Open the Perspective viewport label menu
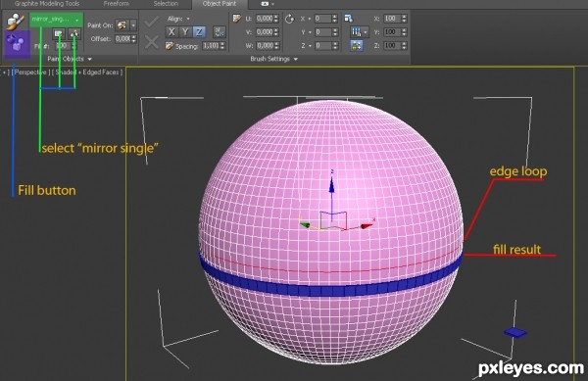The width and height of the screenshot is (588, 381). pos(30,72)
